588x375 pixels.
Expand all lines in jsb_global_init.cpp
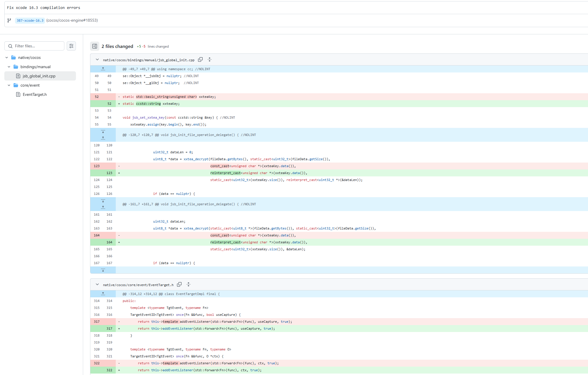point(210,59)
